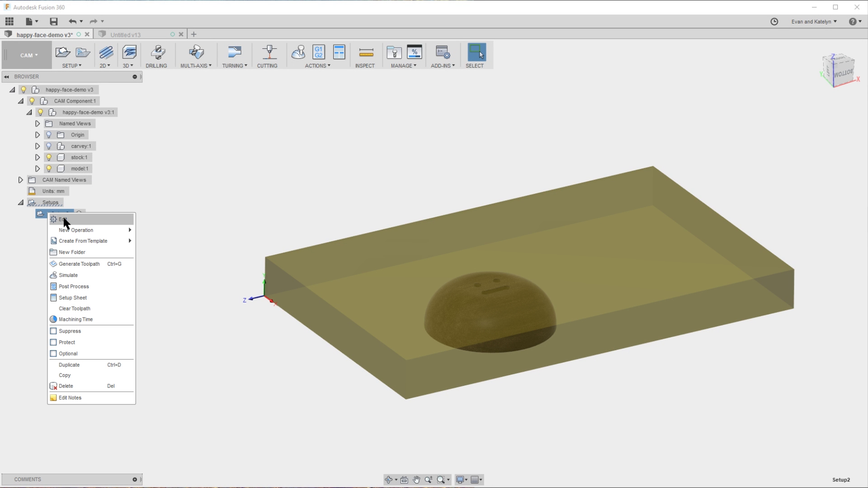The height and width of the screenshot is (488, 868).
Task: Toggle visibility of stock-1 component
Action: click(x=49, y=157)
